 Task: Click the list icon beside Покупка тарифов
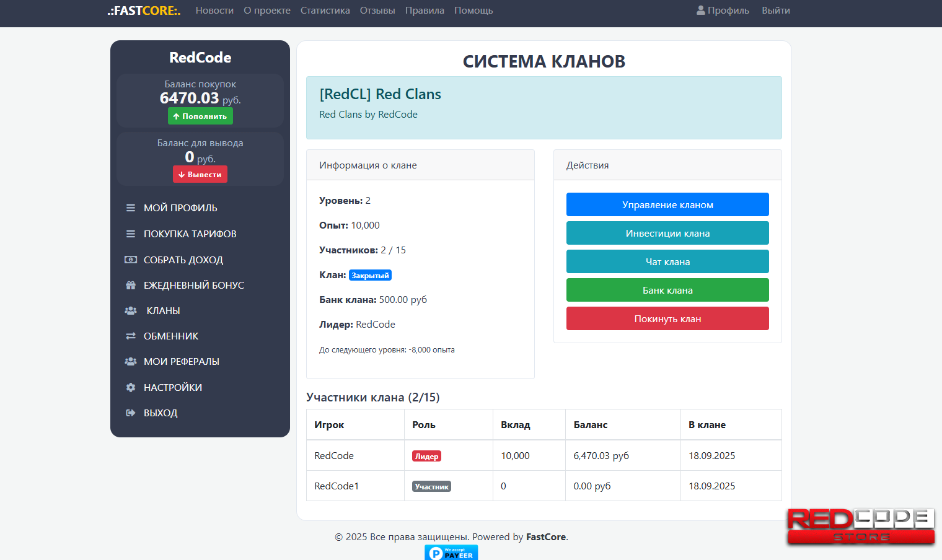131,234
